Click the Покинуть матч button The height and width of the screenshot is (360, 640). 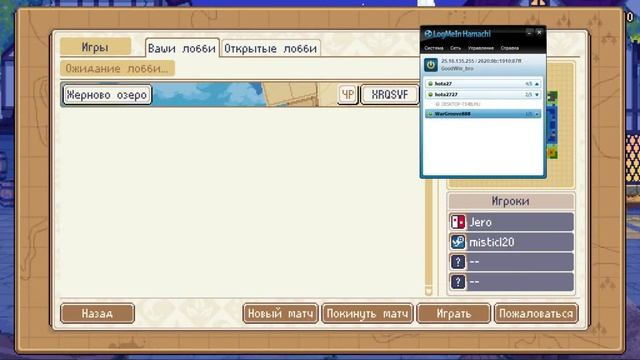(367, 313)
